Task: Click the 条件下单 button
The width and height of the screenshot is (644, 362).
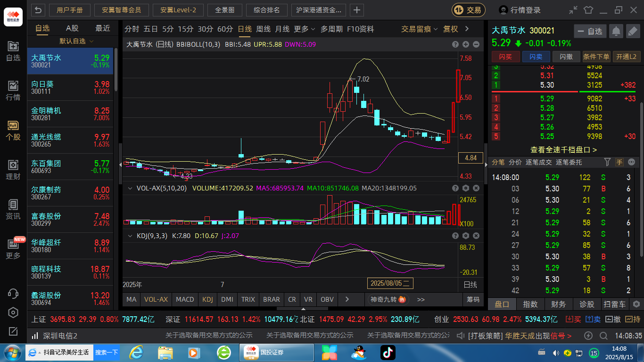Action: click(596, 57)
